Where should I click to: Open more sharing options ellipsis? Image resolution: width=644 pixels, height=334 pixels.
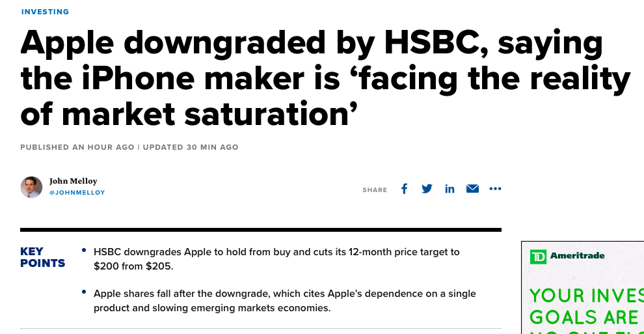pyautogui.click(x=495, y=189)
